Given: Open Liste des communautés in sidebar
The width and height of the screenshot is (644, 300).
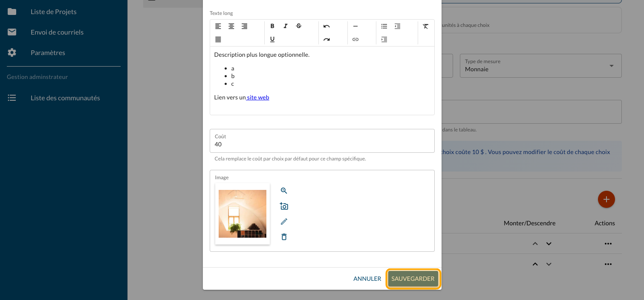Looking at the screenshot, I should click(65, 98).
